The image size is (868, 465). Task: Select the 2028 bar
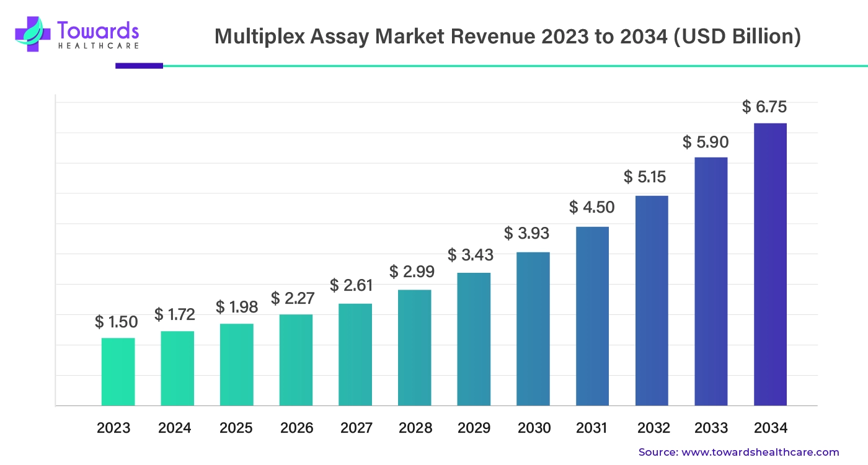coord(415,348)
